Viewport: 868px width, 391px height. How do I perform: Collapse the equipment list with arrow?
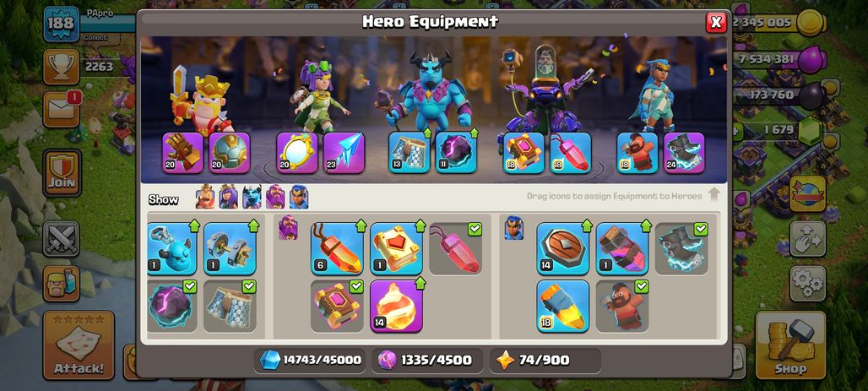click(x=714, y=194)
